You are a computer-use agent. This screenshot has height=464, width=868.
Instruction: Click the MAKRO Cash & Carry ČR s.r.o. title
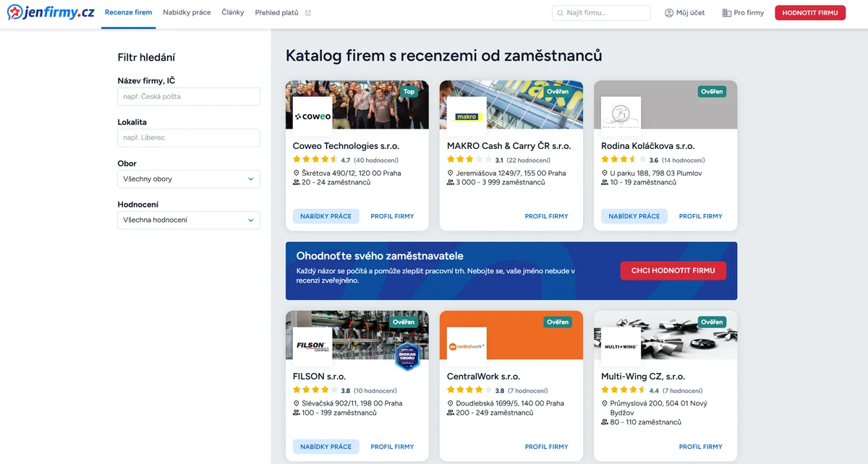pyautogui.click(x=509, y=146)
